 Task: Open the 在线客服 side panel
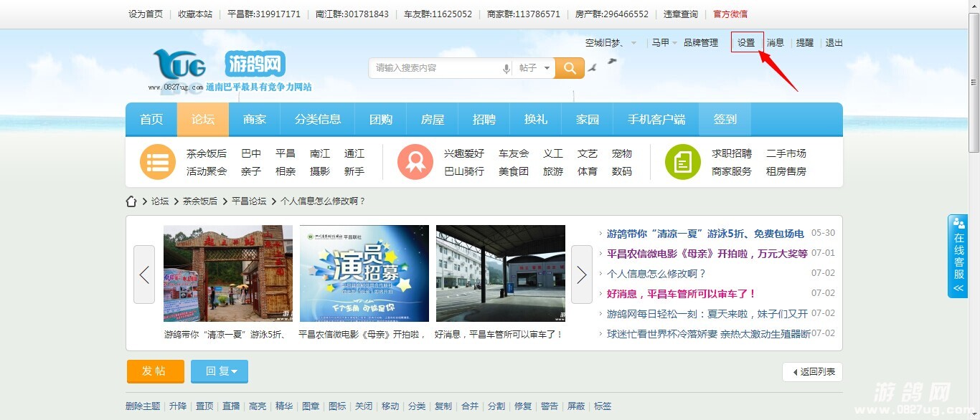(958, 256)
